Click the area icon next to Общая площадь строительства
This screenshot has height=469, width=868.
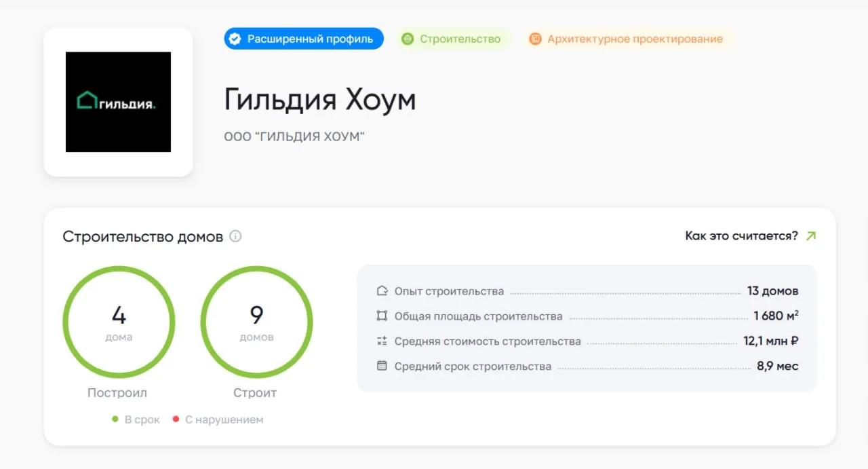(382, 316)
